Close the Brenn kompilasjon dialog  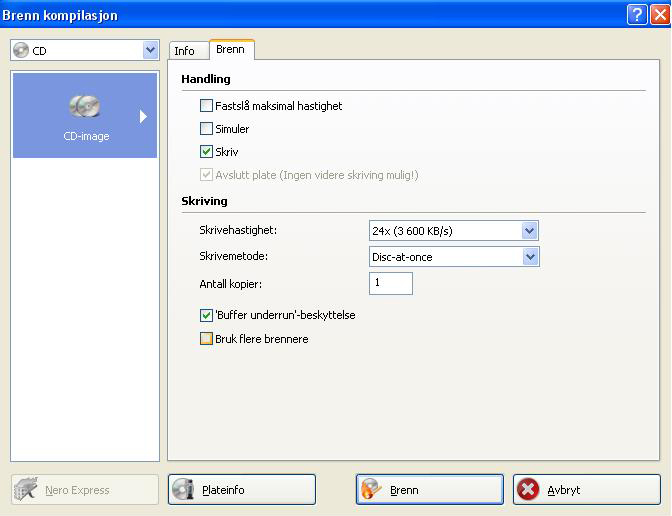(660, 15)
